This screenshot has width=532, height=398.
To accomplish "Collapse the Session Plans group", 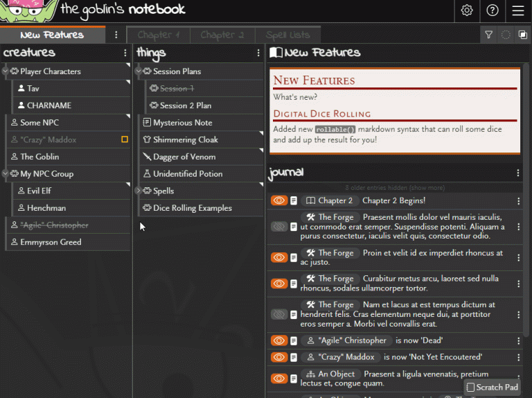I will click(139, 71).
